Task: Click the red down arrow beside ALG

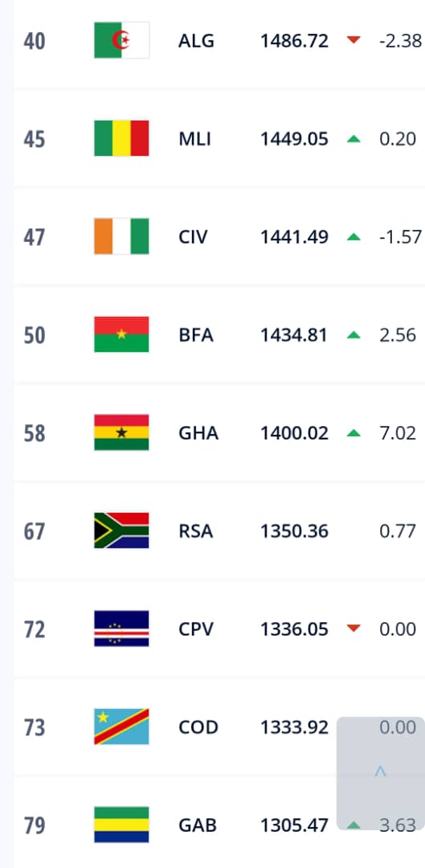Action: [x=353, y=40]
